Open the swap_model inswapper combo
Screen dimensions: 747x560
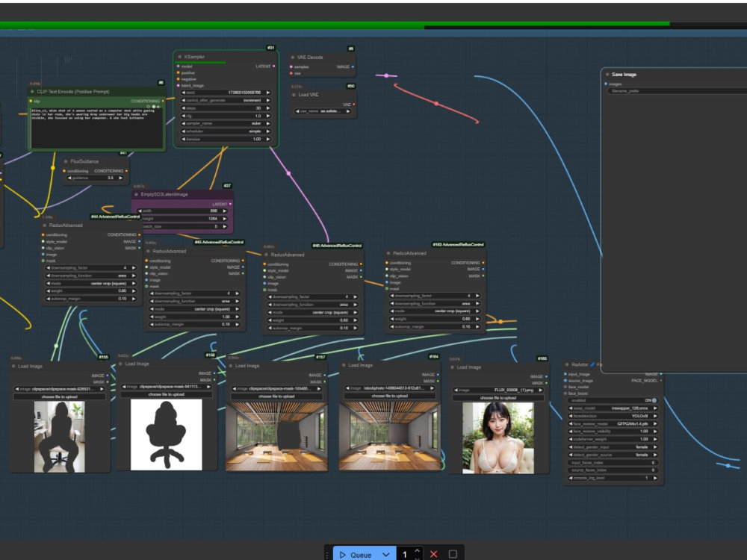(x=613, y=408)
